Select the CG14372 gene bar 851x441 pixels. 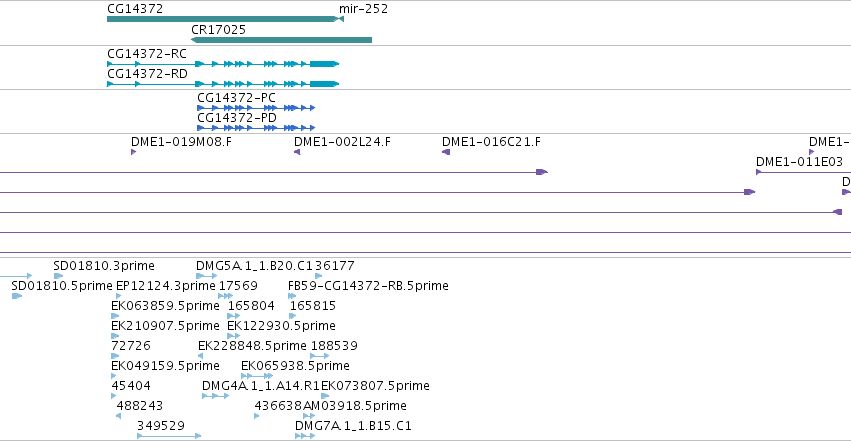(221, 19)
